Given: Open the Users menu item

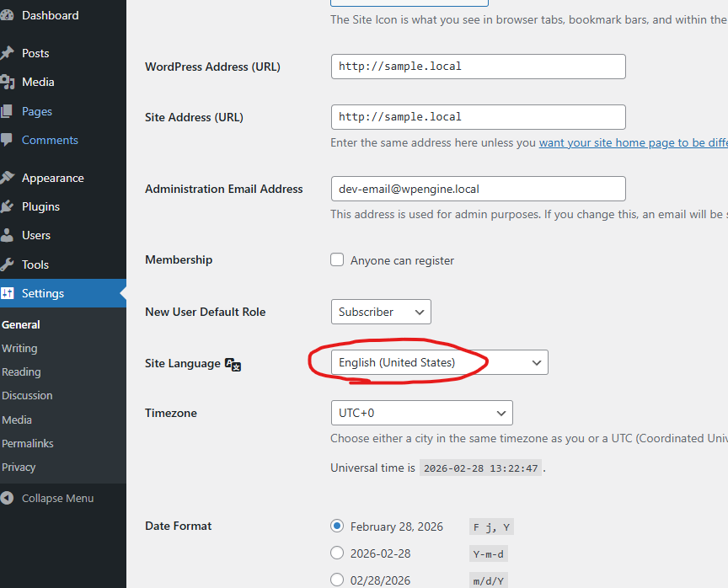Looking at the screenshot, I should (36, 235).
